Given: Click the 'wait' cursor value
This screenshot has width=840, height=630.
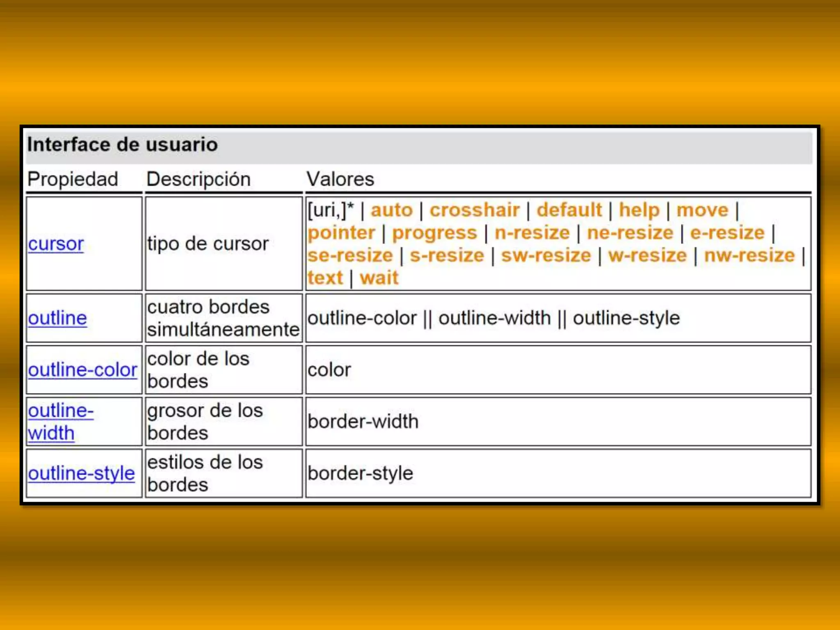Looking at the screenshot, I should [379, 278].
